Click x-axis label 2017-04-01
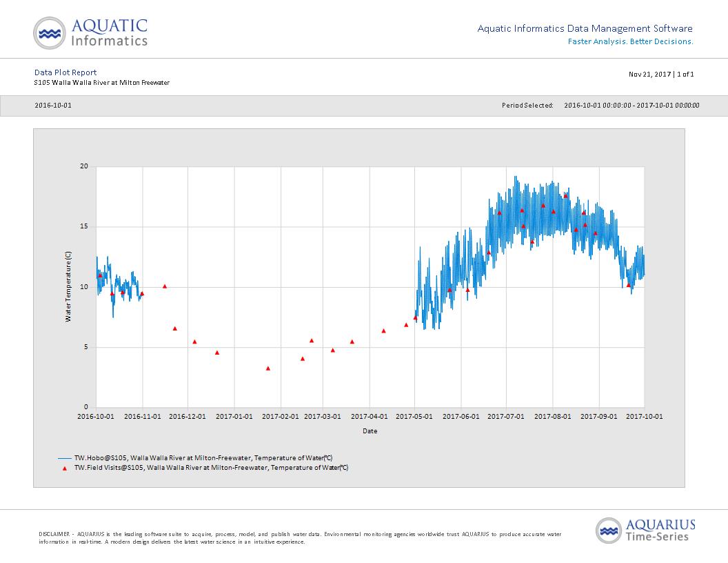This screenshot has height=563, width=728. pos(370,416)
